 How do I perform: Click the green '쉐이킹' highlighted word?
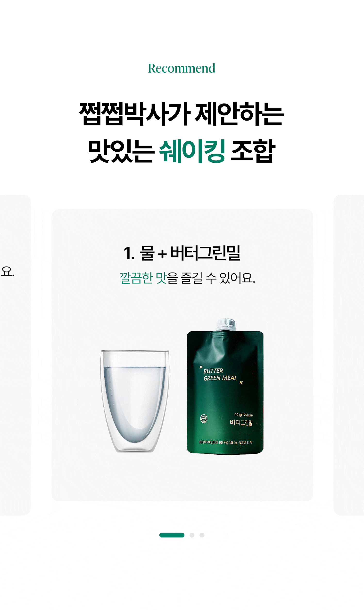(x=192, y=151)
